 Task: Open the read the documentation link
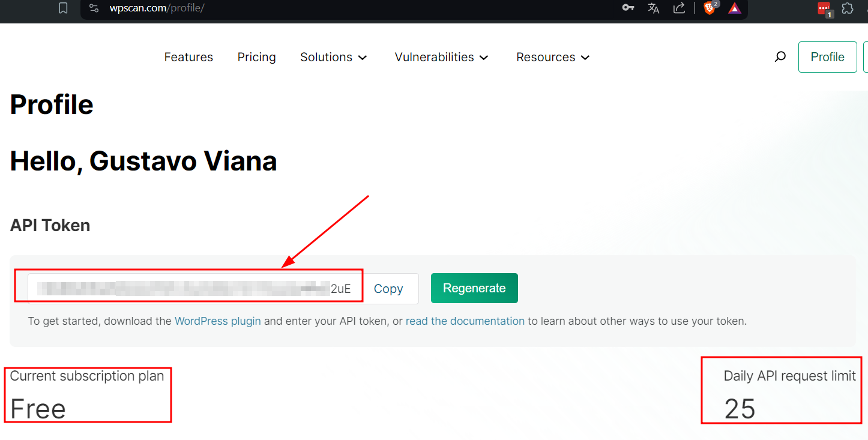click(465, 321)
